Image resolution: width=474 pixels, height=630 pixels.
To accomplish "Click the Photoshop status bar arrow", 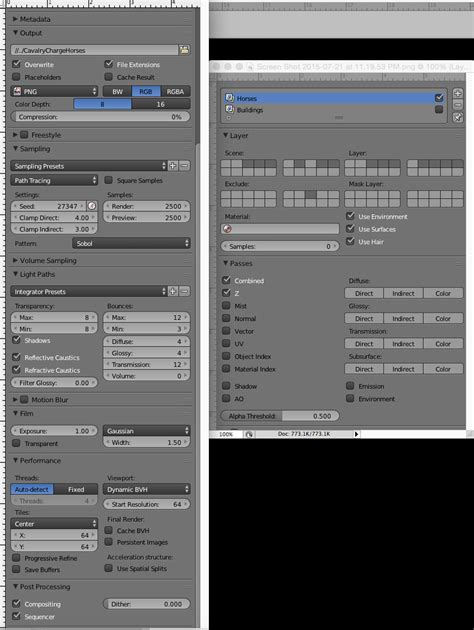I will (356, 434).
